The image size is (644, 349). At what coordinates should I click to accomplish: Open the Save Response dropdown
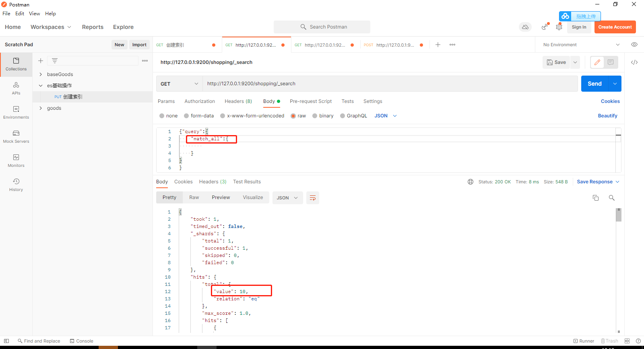(598, 182)
